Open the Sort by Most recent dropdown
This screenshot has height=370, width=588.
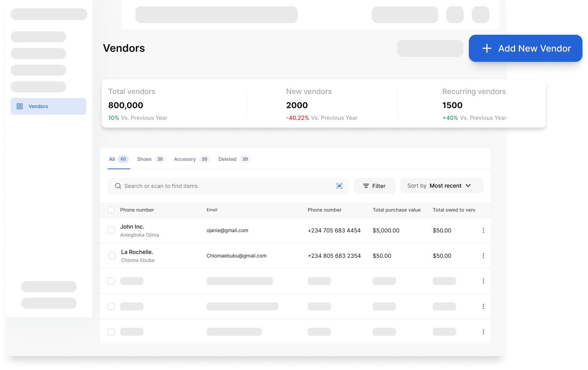[x=442, y=186]
